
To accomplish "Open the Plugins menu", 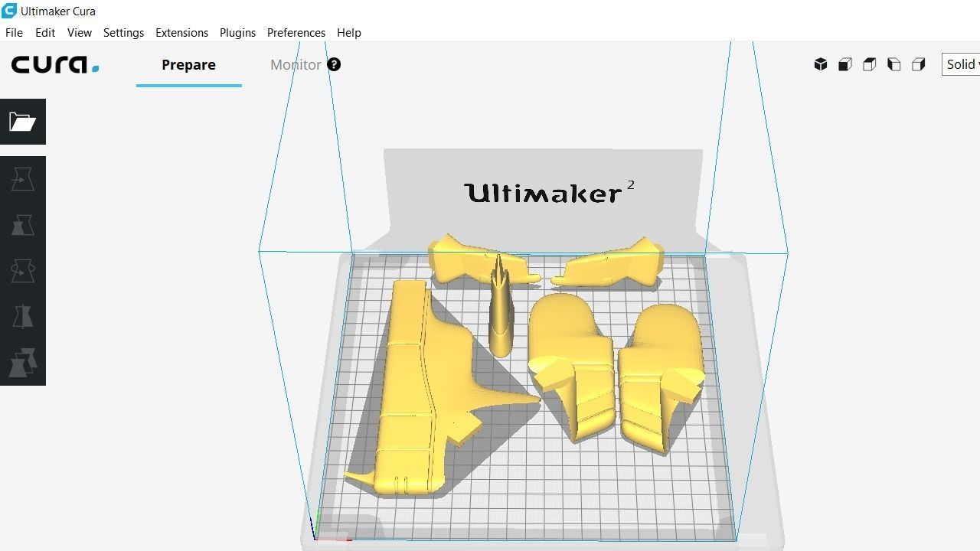I will pos(237,33).
